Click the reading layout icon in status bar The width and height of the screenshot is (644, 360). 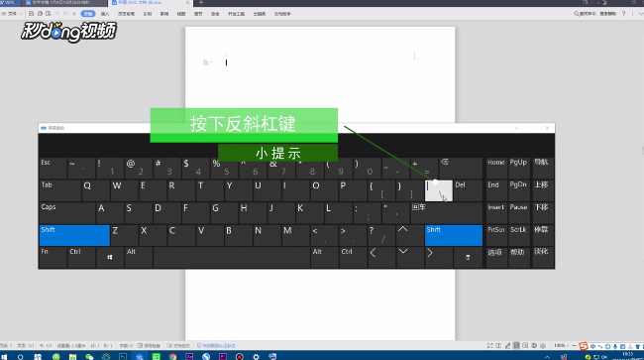coord(498,346)
